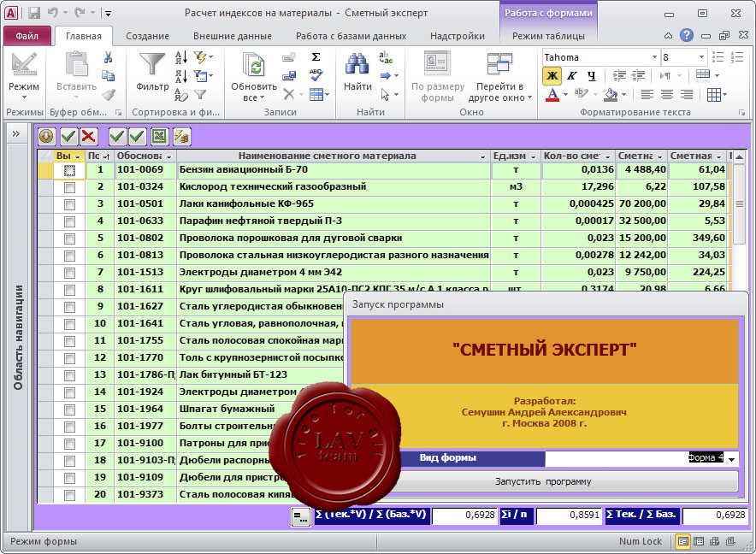Screen dimensions: 756x554
Task: Open the font size 8 dropdown
Action: pos(701,57)
